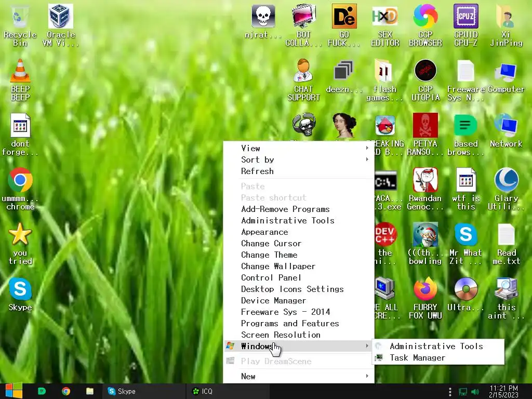The height and width of the screenshot is (399, 532).
Task: Select Administrative Tools in main context menu
Action: pyautogui.click(x=299, y=220)
